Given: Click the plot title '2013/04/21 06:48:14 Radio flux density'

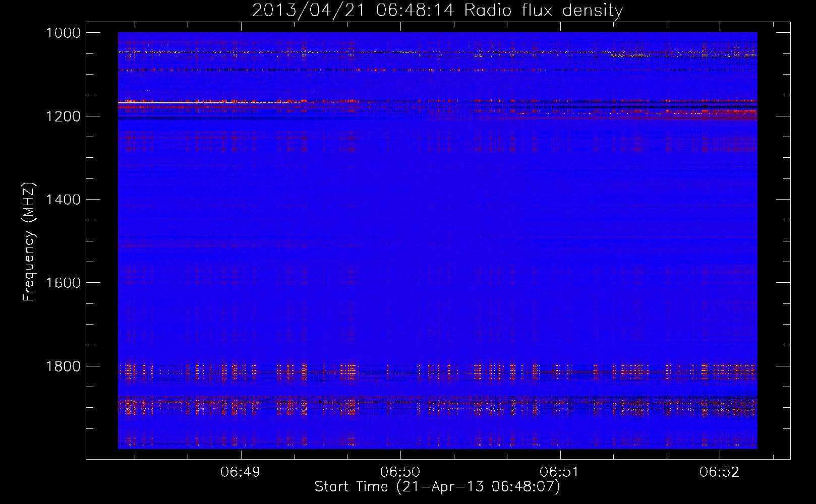Looking at the screenshot, I should (x=437, y=11).
